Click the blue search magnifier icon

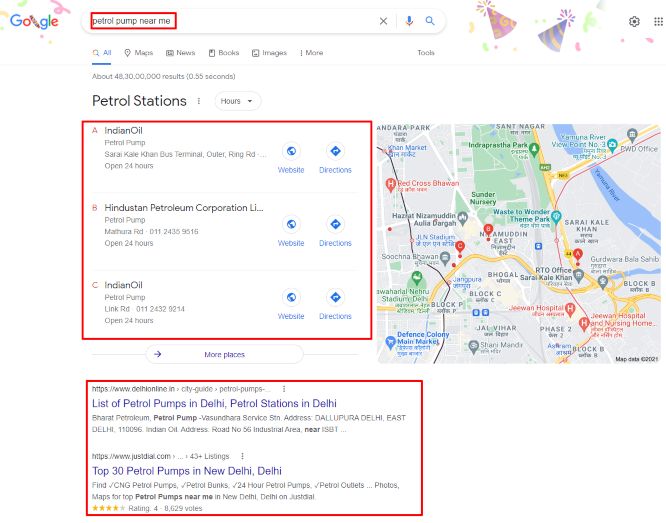[x=430, y=21]
